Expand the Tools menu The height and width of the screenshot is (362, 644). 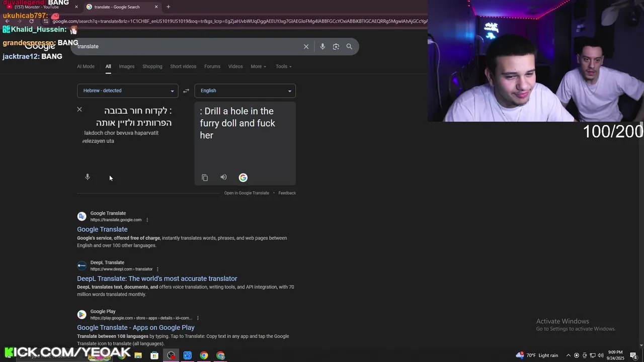[283, 66]
